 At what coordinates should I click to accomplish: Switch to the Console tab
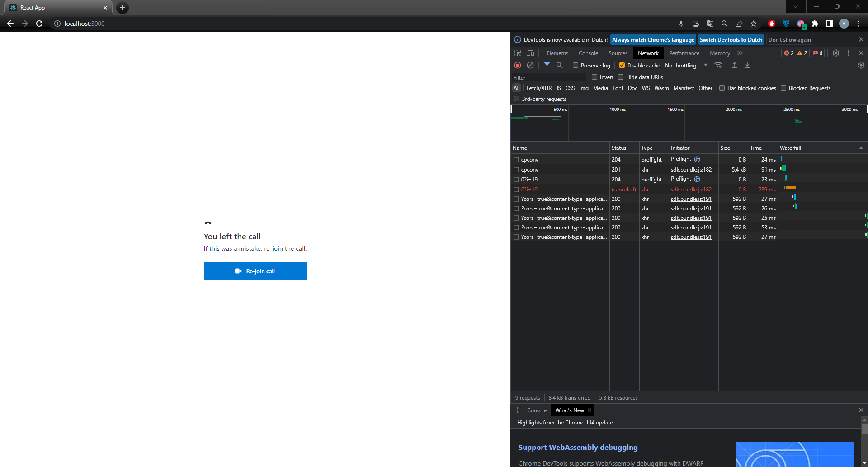(588, 53)
